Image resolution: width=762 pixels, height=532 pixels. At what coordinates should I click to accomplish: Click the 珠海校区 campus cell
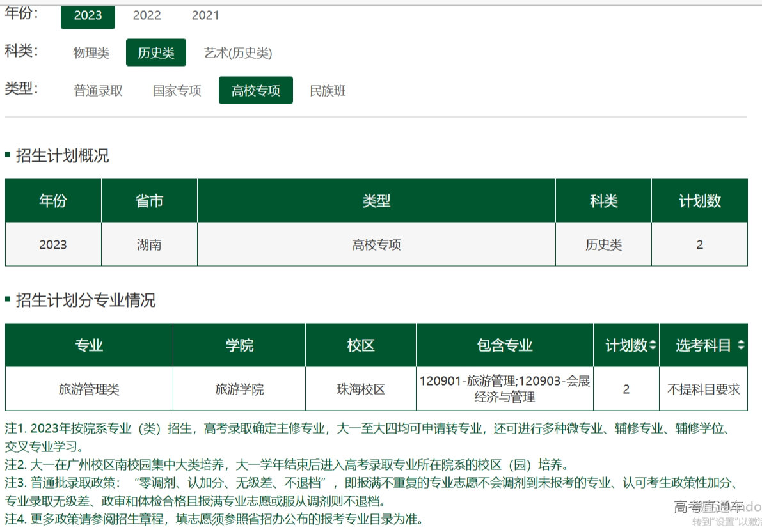click(361, 389)
